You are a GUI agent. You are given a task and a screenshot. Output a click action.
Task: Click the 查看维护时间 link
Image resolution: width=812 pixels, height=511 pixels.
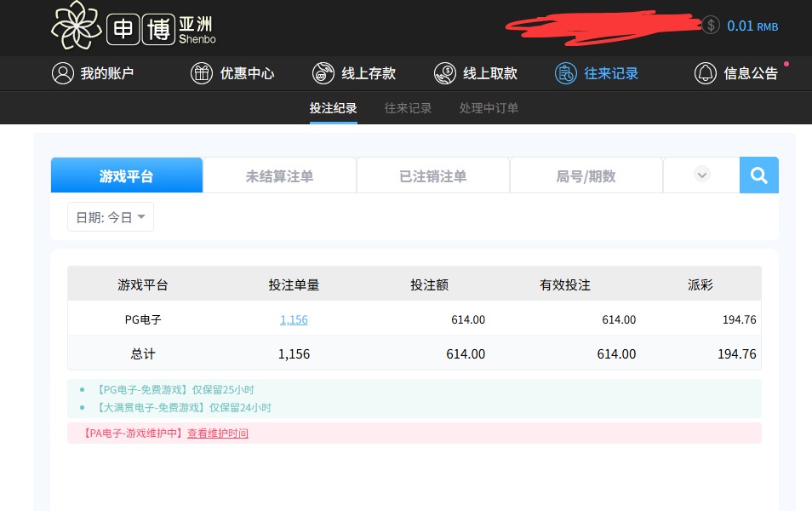tap(218, 433)
